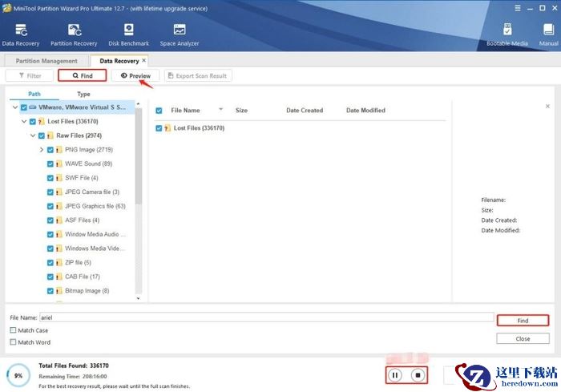Expand the PNG Image node

42,150
